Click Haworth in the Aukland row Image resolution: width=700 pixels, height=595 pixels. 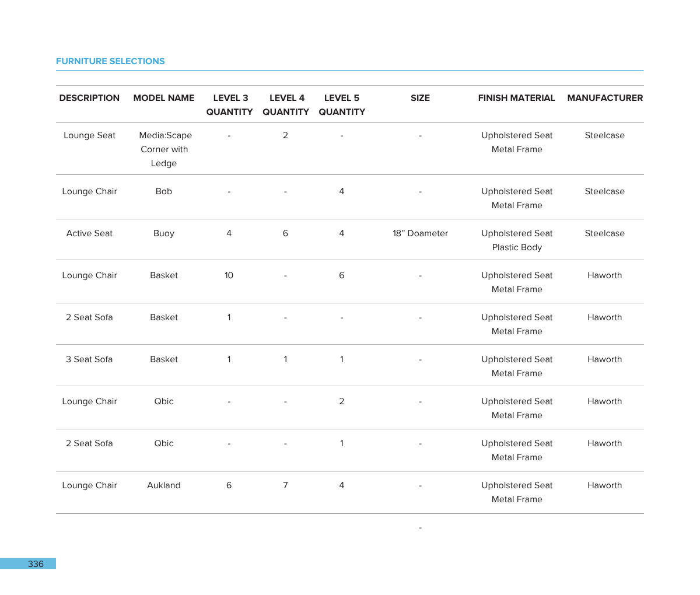click(605, 485)
